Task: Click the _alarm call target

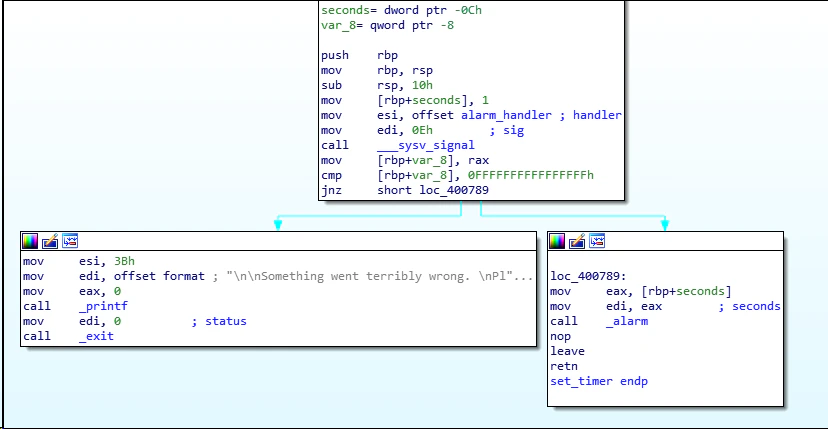Action: coord(627,321)
